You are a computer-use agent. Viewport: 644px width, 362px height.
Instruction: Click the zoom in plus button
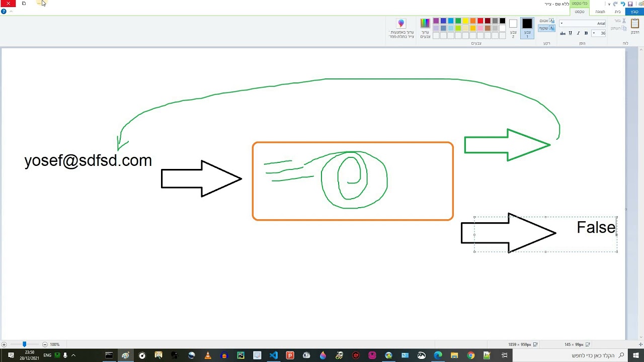click(x=4, y=344)
